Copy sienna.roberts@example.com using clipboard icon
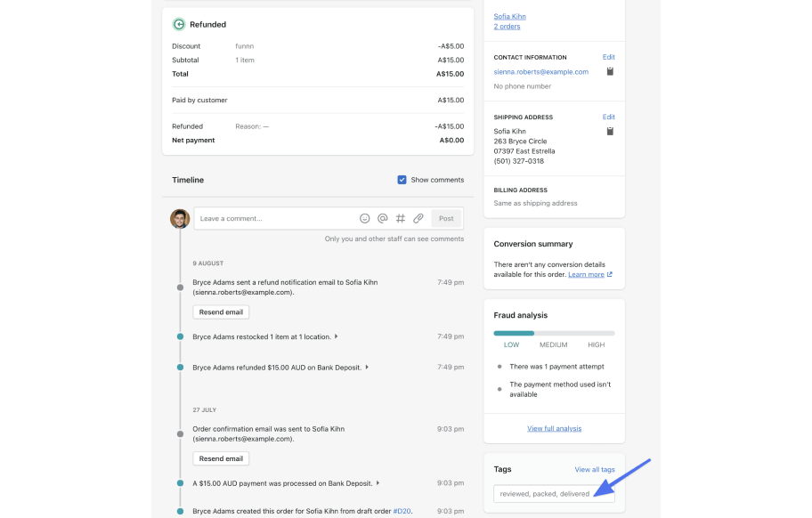This screenshot has width=812, height=518. click(x=609, y=71)
